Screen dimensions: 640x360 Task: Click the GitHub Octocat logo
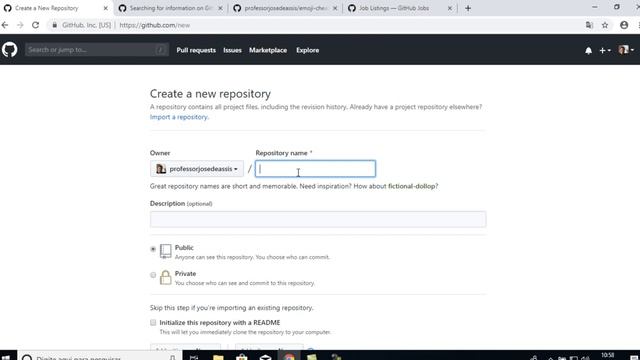[9, 50]
